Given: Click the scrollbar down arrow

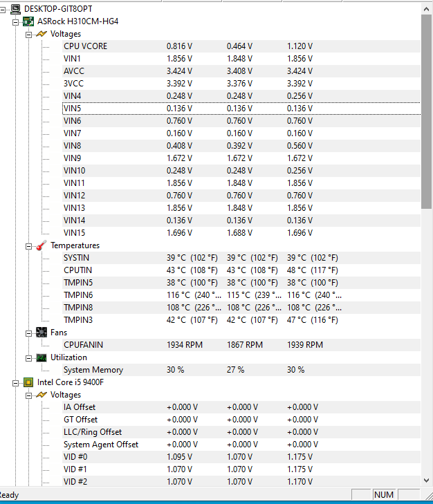Looking at the screenshot, I should tap(427, 480).
